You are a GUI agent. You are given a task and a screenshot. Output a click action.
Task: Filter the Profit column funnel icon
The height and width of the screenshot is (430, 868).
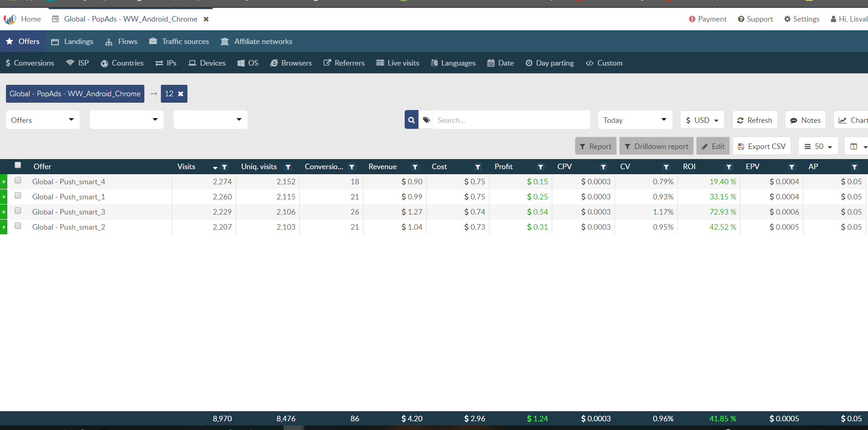pyautogui.click(x=540, y=167)
